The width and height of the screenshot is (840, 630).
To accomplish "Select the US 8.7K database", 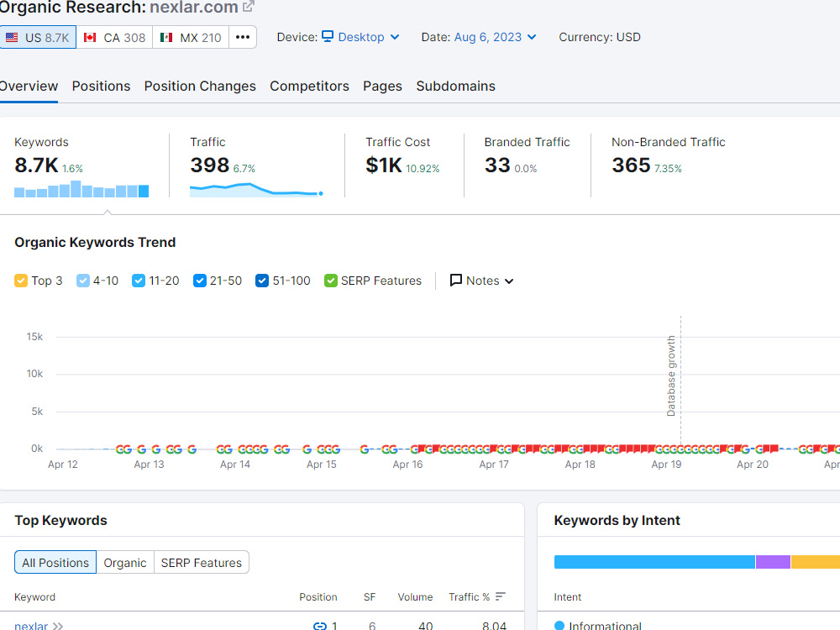I will click(x=38, y=38).
